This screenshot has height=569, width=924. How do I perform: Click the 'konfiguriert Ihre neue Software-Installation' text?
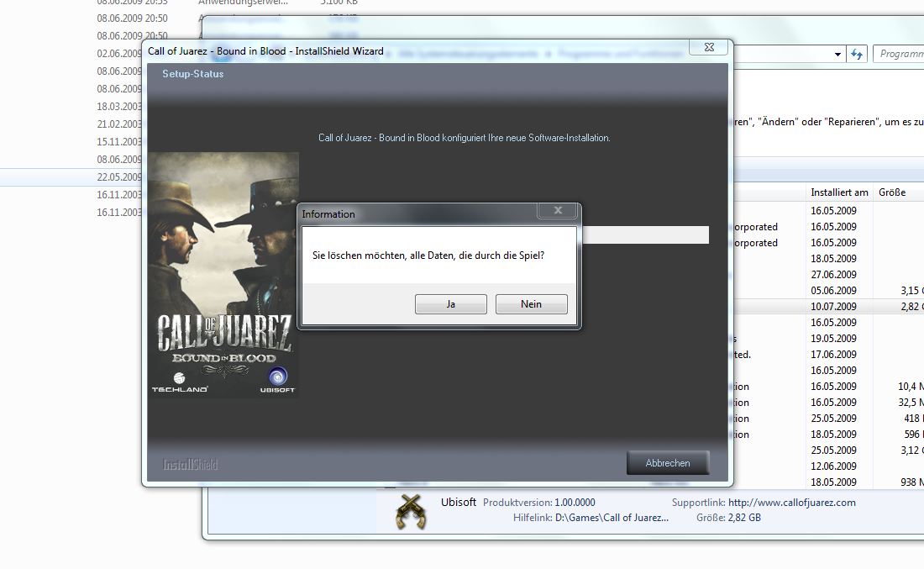(526, 137)
